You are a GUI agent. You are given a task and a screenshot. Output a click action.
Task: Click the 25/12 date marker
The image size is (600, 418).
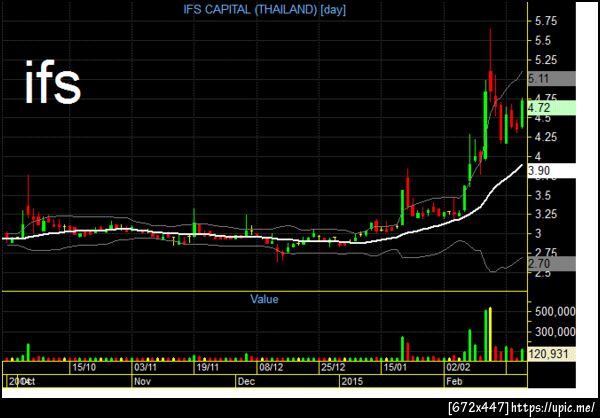[x=333, y=368]
